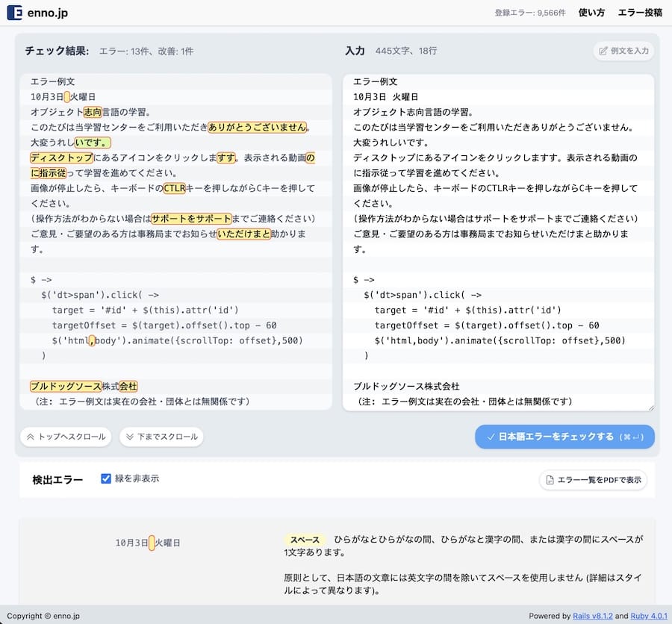The height and width of the screenshot is (624, 672).
Task: Click the 例文を入力 button
Action: 623,51
